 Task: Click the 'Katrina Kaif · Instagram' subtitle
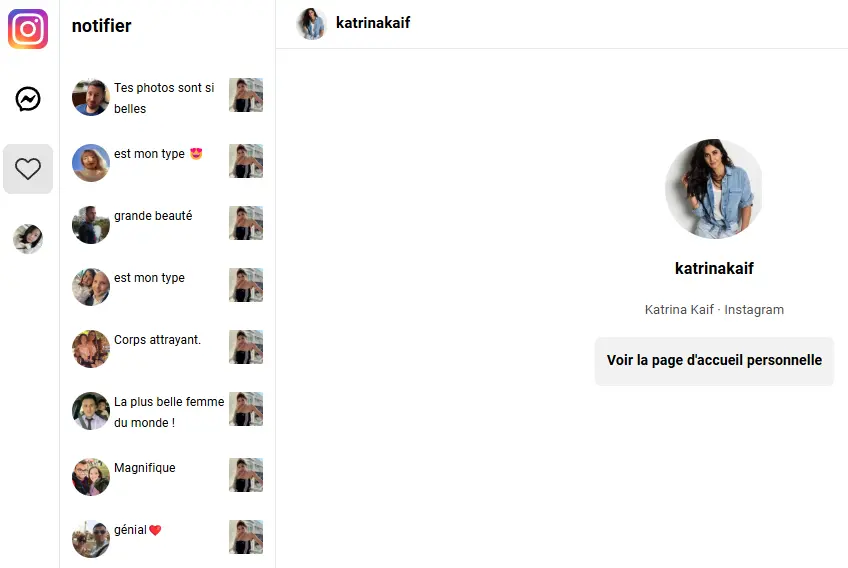[714, 310]
